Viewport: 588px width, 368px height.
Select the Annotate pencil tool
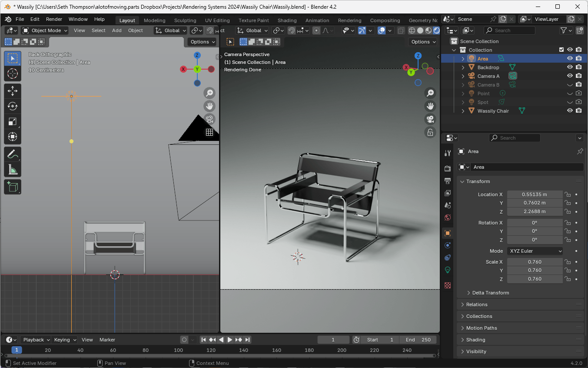click(13, 154)
